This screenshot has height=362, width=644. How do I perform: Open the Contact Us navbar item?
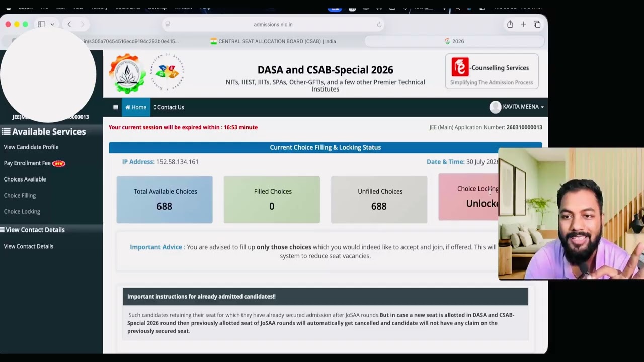(x=169, y=107)
